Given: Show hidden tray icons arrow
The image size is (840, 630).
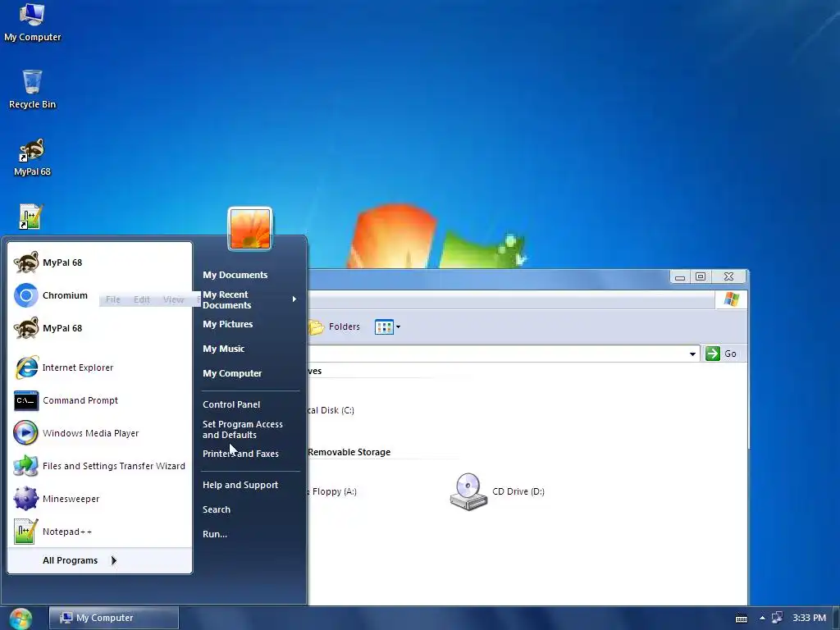Looking at the screenshot, I should [x=762, y=619].
